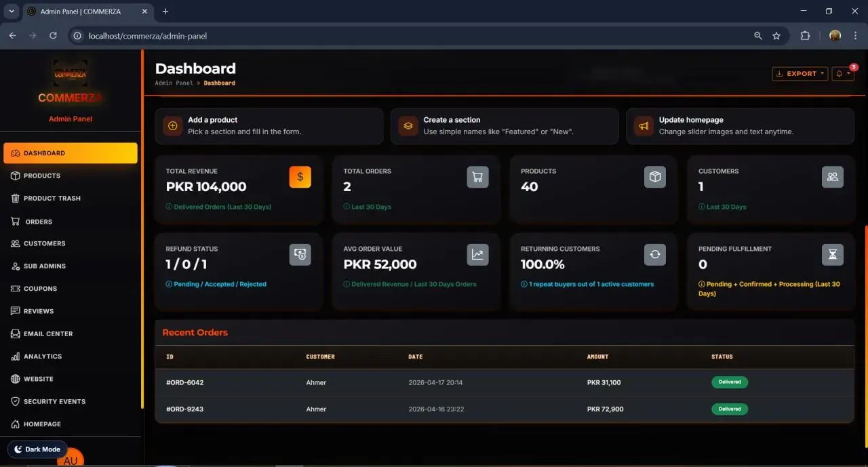Open Security Events in the sidebar

tap(71, 402)
